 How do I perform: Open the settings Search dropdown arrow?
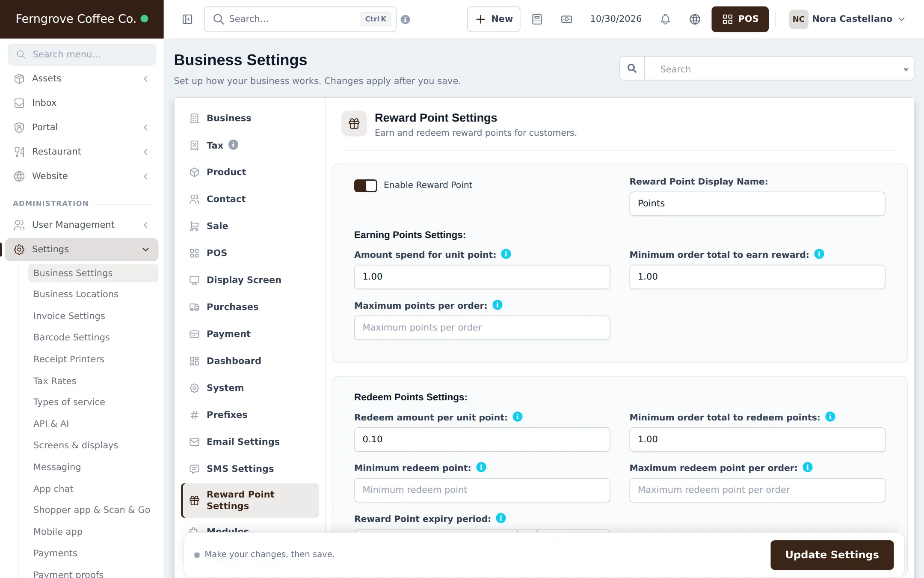(x=906, y=69)
